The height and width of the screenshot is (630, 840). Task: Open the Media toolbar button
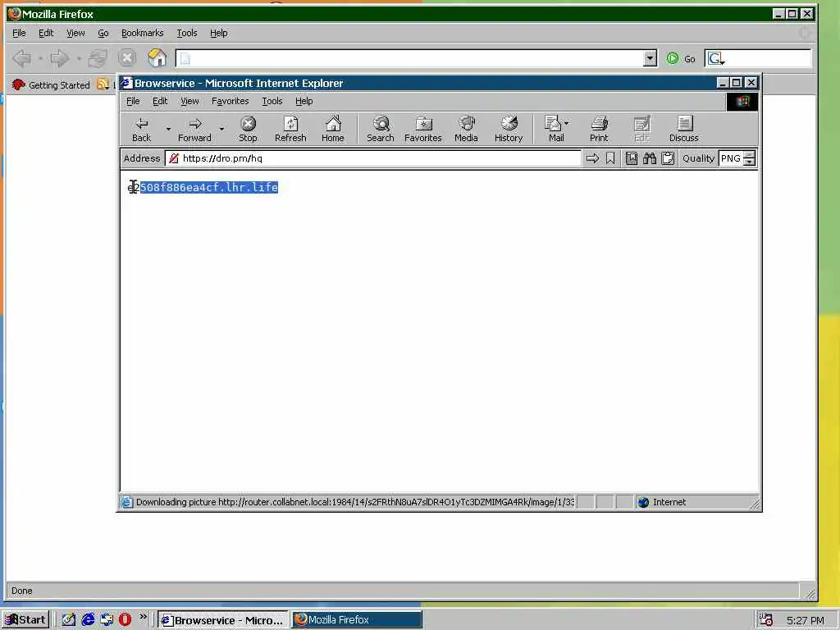click(x=466, y=130)
